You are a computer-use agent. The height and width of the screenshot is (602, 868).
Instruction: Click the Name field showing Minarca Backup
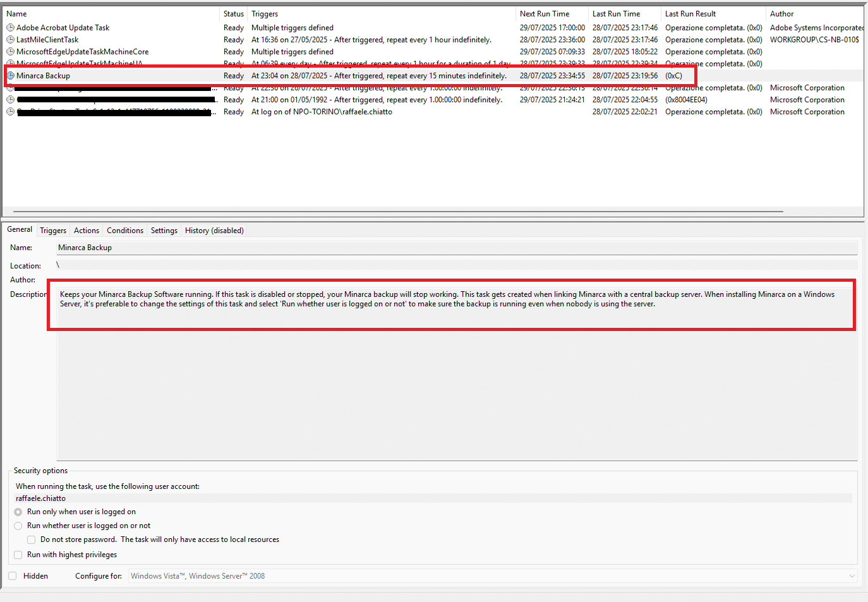click(457, 248)
